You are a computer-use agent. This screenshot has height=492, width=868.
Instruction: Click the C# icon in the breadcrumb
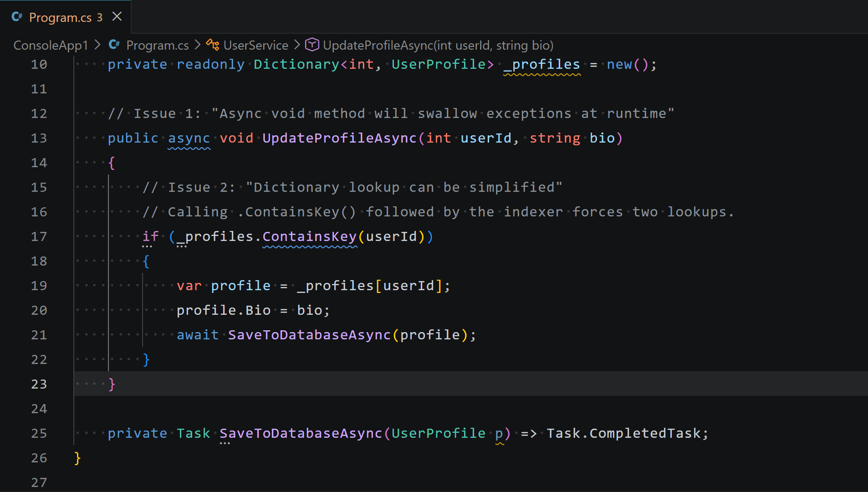pyautogui.click(x=114, y=45)
